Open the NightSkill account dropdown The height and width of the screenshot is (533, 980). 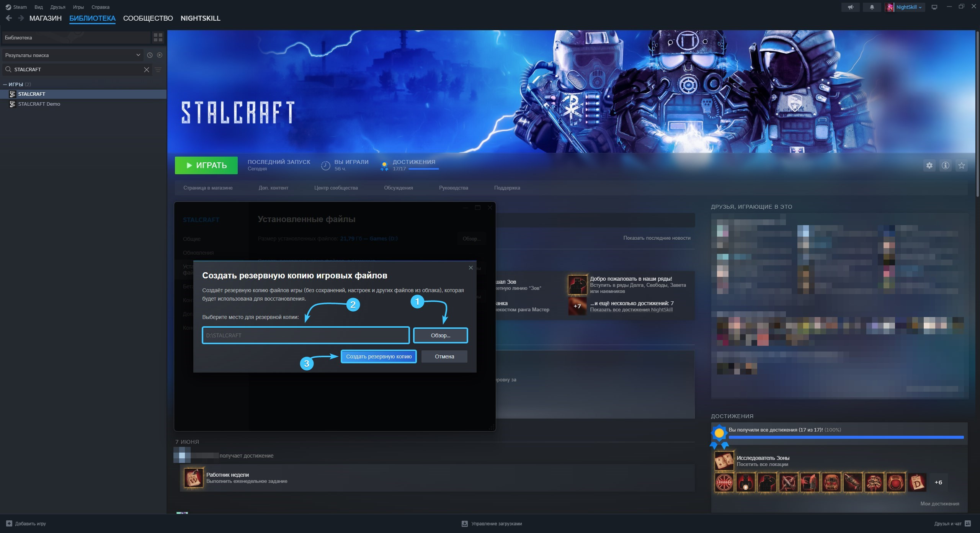(905, 7)
